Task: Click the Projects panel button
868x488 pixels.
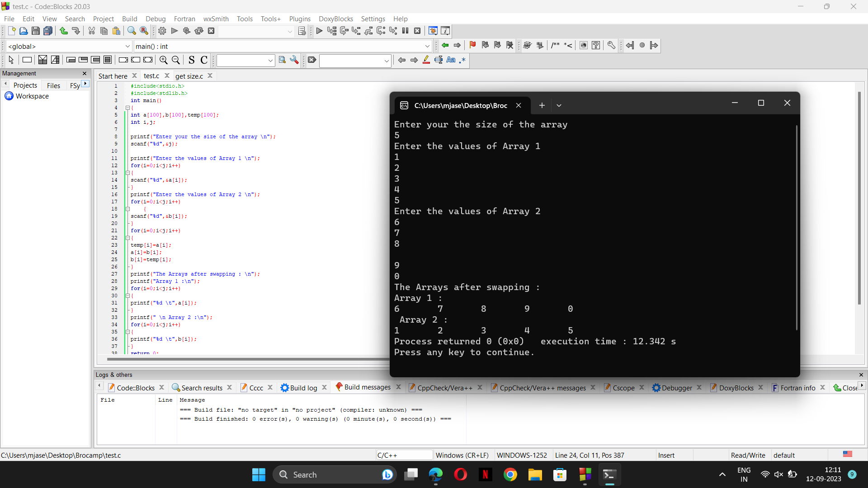Action: tap(25, 84)
